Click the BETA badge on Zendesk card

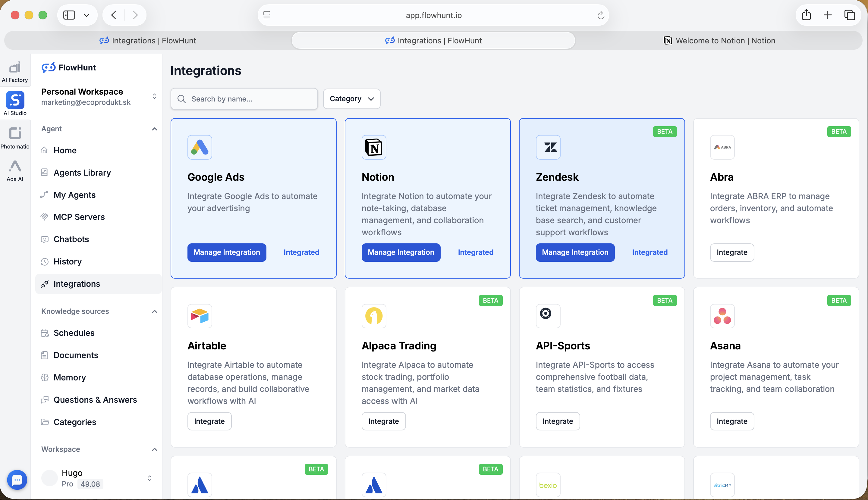(665, 132)
